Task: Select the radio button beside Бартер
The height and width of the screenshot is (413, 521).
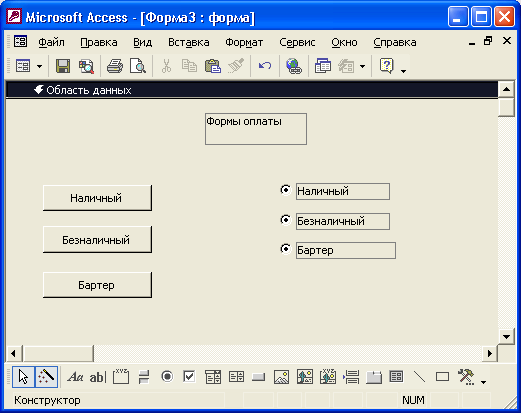Action: [x=285, y=249]
